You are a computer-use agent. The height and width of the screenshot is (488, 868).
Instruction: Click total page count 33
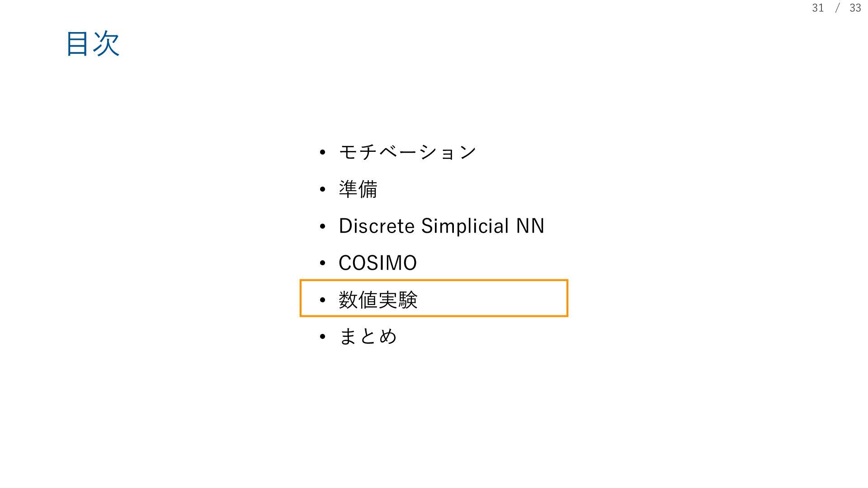(855, 8)
